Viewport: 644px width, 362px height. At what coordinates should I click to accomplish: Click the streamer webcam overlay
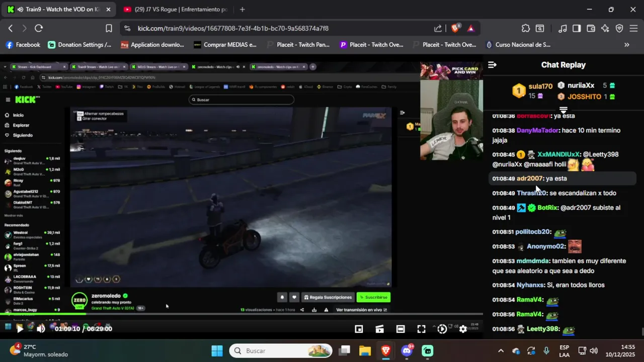[x=451, y=120]
